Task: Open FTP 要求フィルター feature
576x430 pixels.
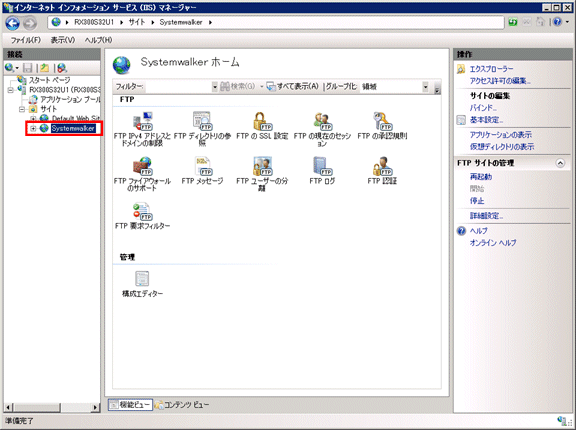Action: [142, 216]
